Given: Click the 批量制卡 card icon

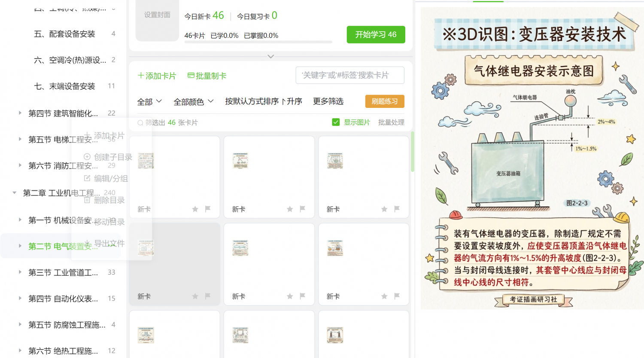Looking at the screenshot, I should [x=191, y=76].
